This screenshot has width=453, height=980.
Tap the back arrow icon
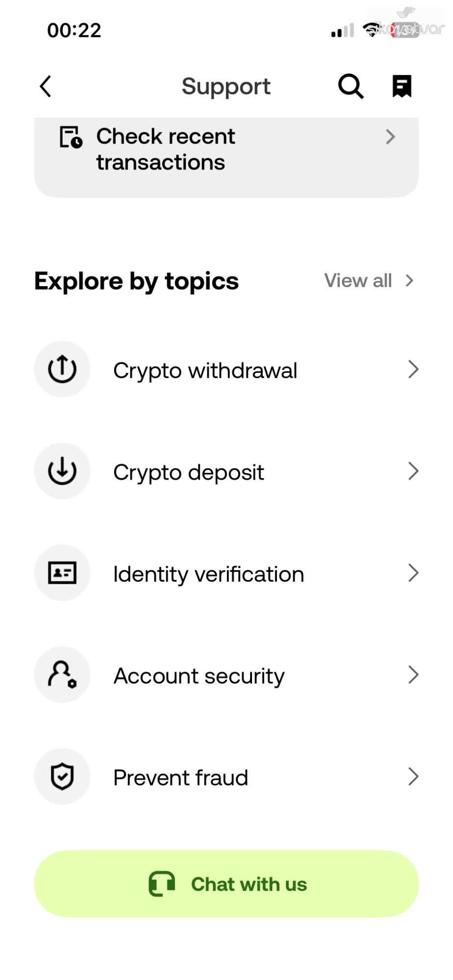coord(46,87)
